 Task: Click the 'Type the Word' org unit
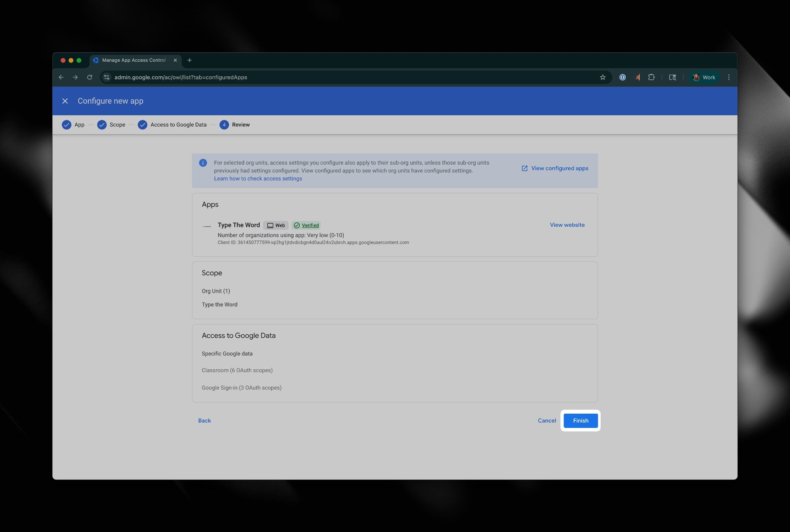pos(219,305)
